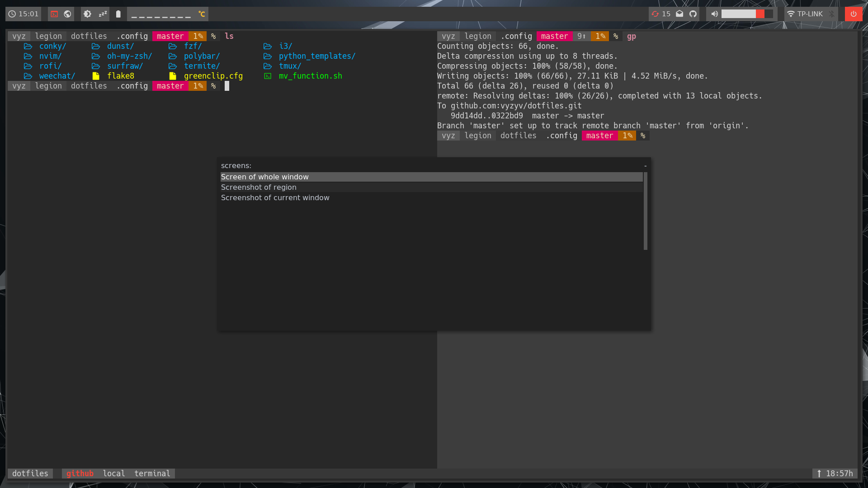
Task: Click the battery icon in the polybar
Action: 118,14
